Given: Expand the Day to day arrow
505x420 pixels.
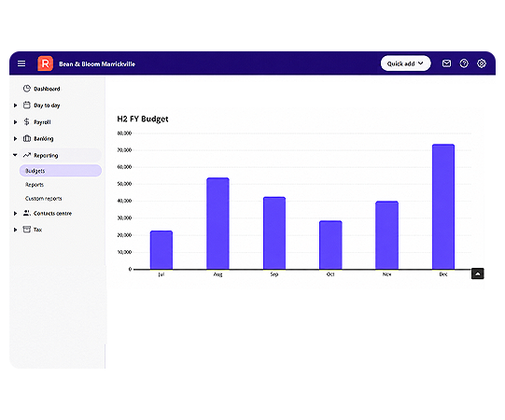Looking at the screenshot, I should point(15,105).
